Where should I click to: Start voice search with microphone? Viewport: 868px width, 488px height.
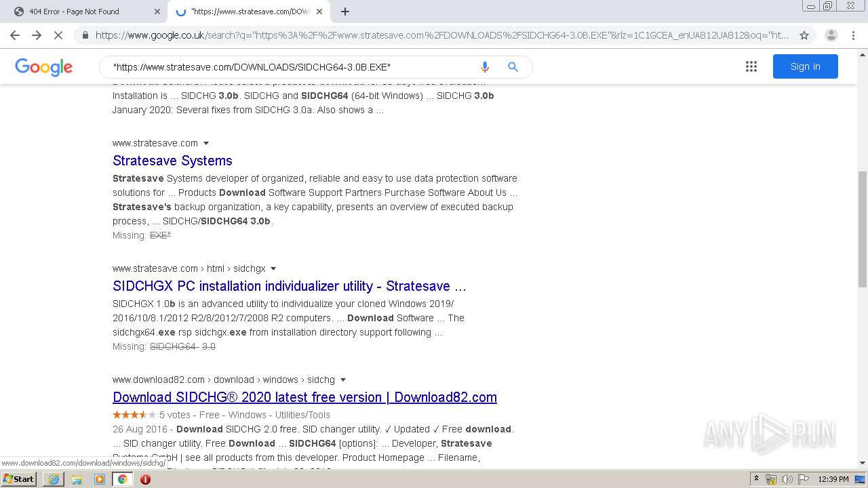(484, 67)
